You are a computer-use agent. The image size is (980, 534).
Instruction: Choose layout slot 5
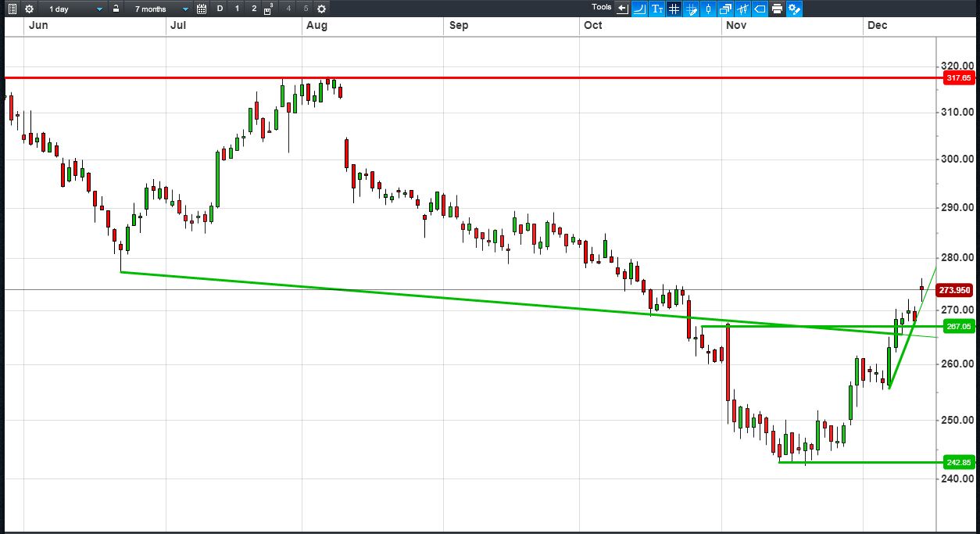306,9
